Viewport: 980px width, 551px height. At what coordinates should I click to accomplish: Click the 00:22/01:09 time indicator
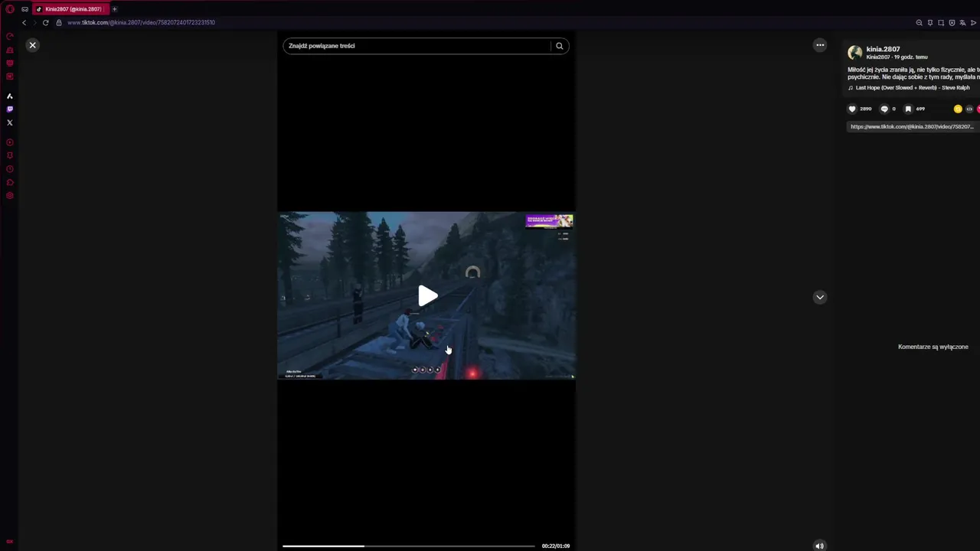coord(556,546)
